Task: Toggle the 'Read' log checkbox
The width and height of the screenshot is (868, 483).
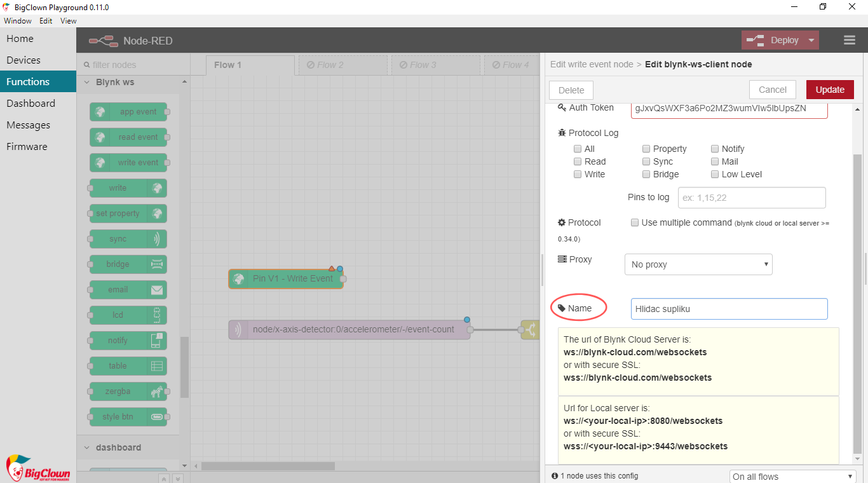Action: (578, 161)
